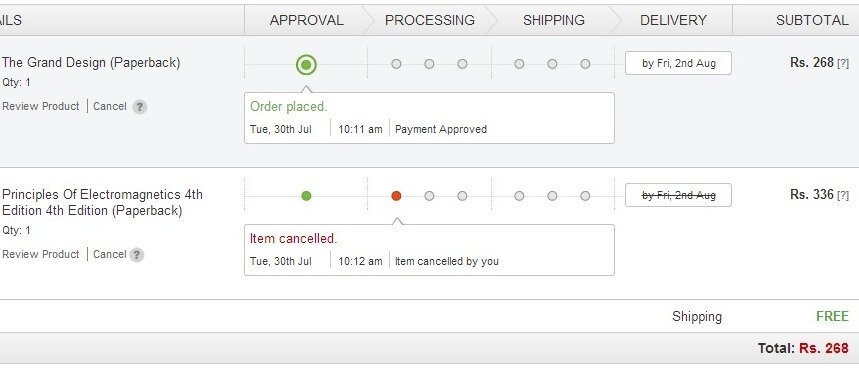The width and height of the screenshot is (859, 376).
Task: Click delivery box by Fri, 2nd Aug
Action: tap(678, 63)
